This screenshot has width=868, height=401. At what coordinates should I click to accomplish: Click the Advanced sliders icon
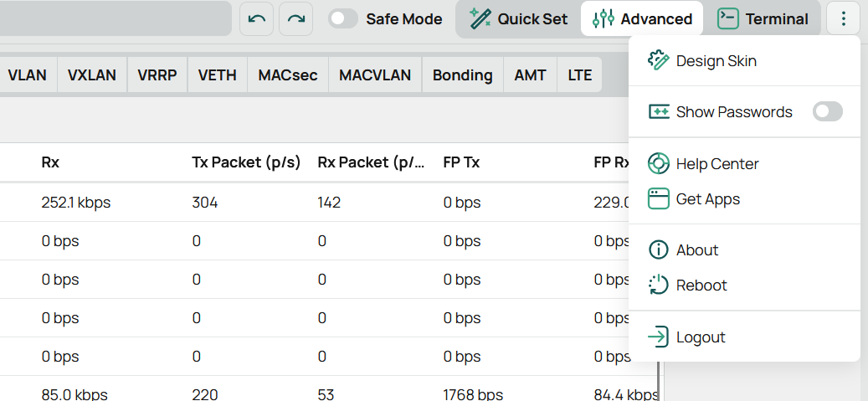[x=603, y=18]
